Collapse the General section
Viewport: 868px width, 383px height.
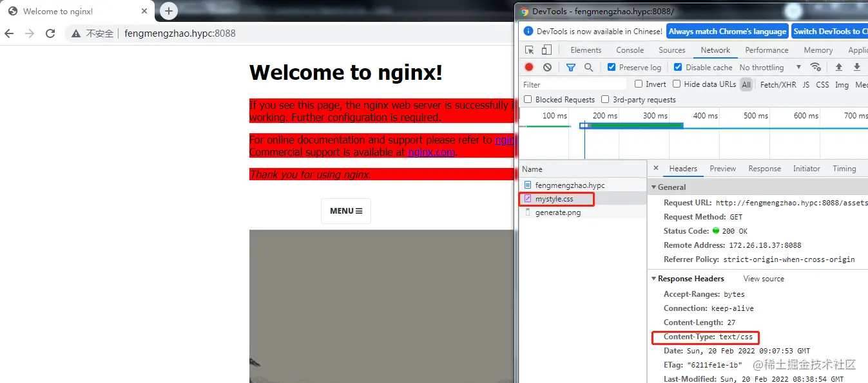[654, 187]
